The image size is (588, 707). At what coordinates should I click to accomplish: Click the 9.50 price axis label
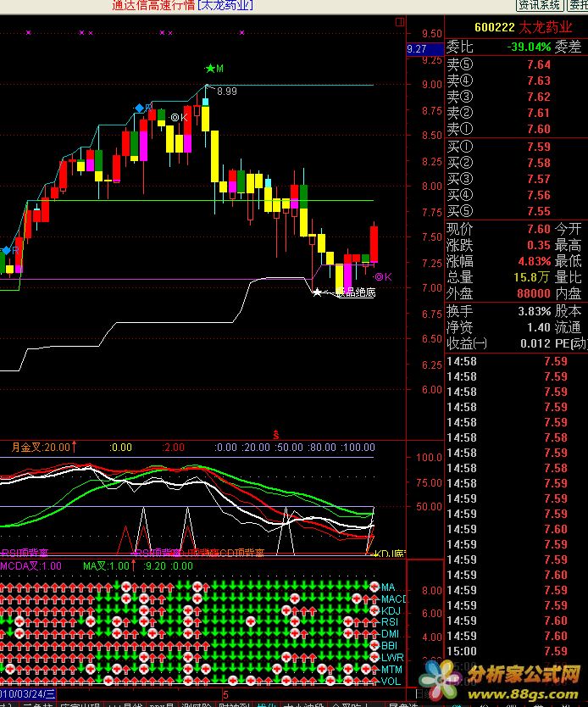432,34
